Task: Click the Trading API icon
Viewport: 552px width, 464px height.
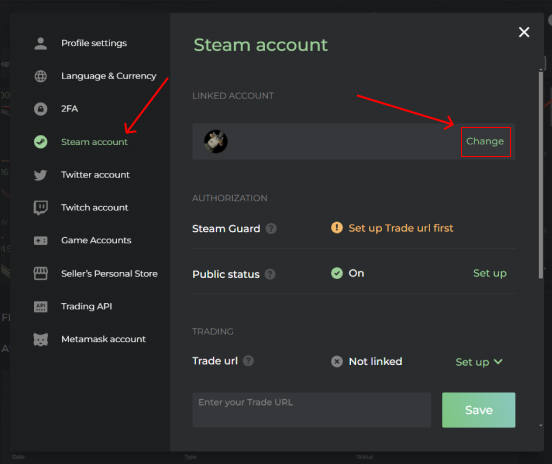Action: [40, 306]
